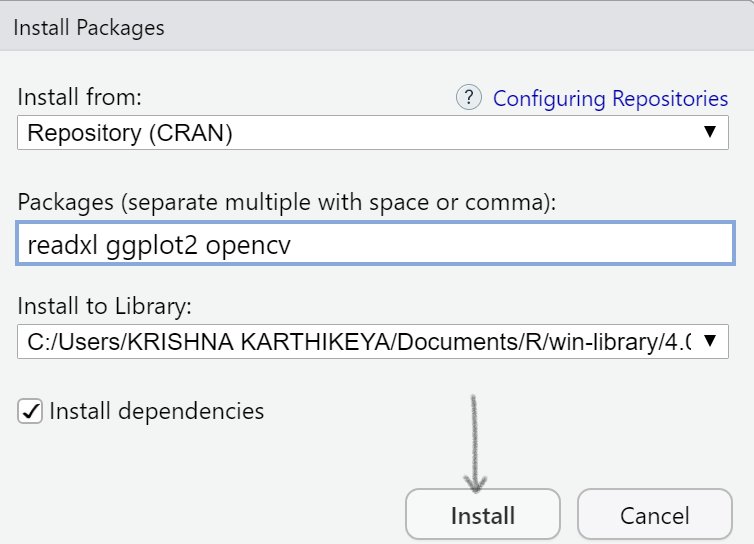The image size is (754, 544).
Task: Click the arrow of Install from combo box
Action: 709,132
